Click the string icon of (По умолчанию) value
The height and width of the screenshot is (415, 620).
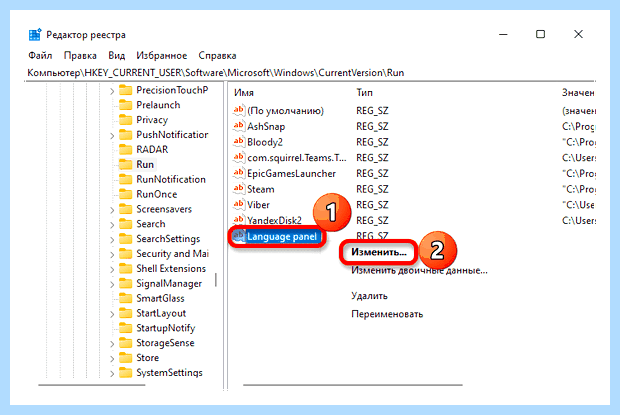(x=238, y=111)
